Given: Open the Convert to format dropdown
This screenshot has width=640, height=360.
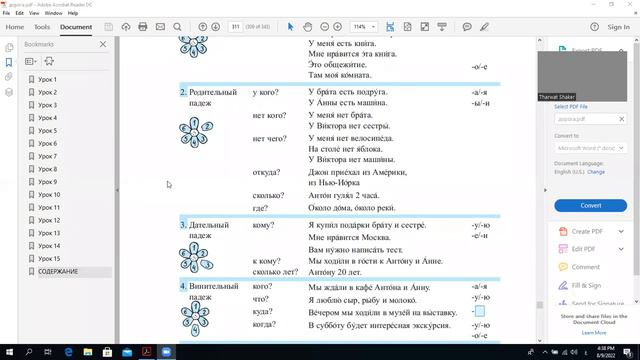Looking at the screenshot, I should click(x=590, y=148).
